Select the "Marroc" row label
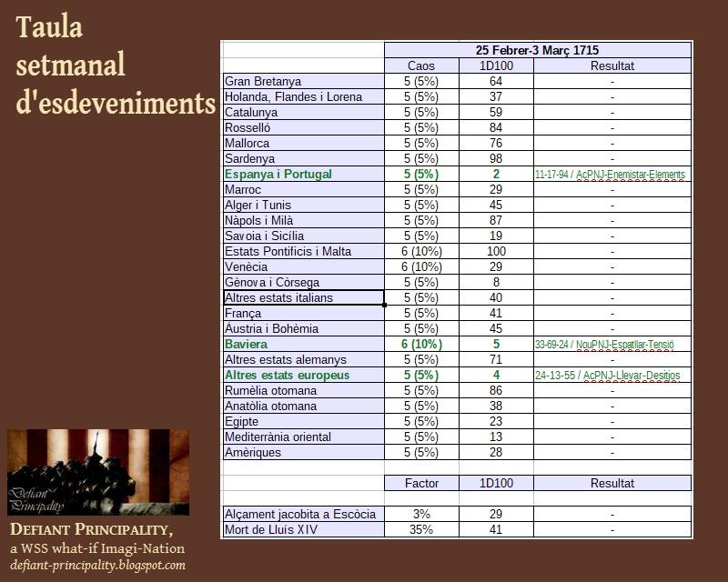This screenshot has width=728, height=582. click(304, 189)
